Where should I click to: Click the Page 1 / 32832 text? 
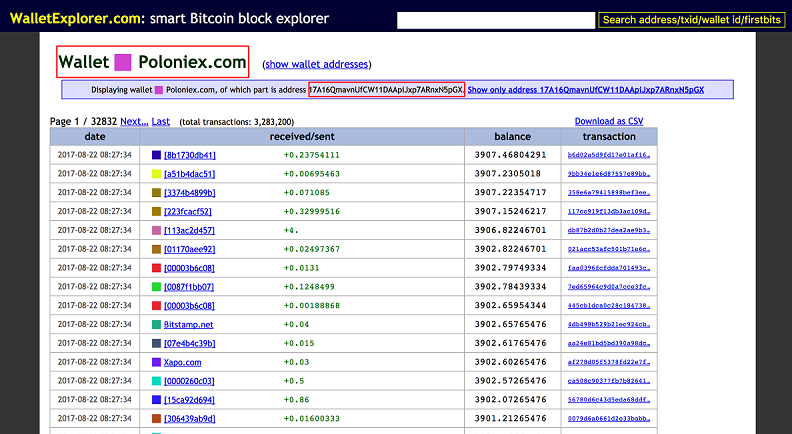(x=83, y=121)
